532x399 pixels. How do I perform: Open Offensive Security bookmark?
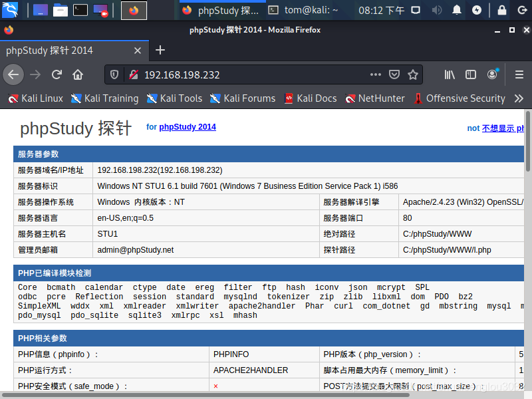click(460, 98)
